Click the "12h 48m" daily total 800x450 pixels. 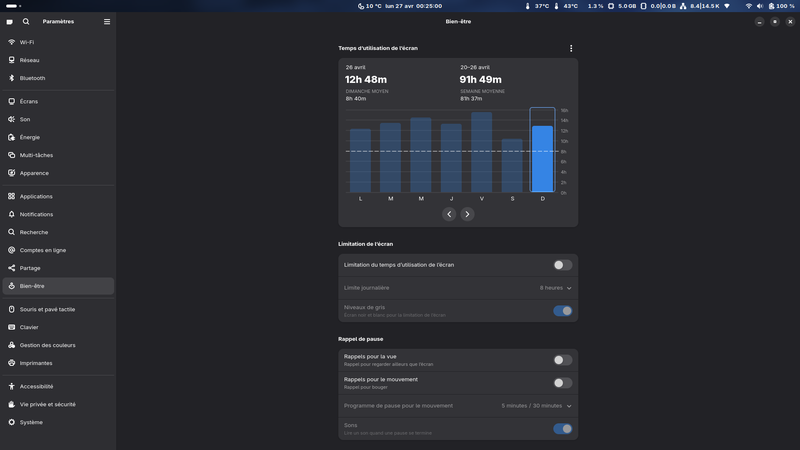366,80
